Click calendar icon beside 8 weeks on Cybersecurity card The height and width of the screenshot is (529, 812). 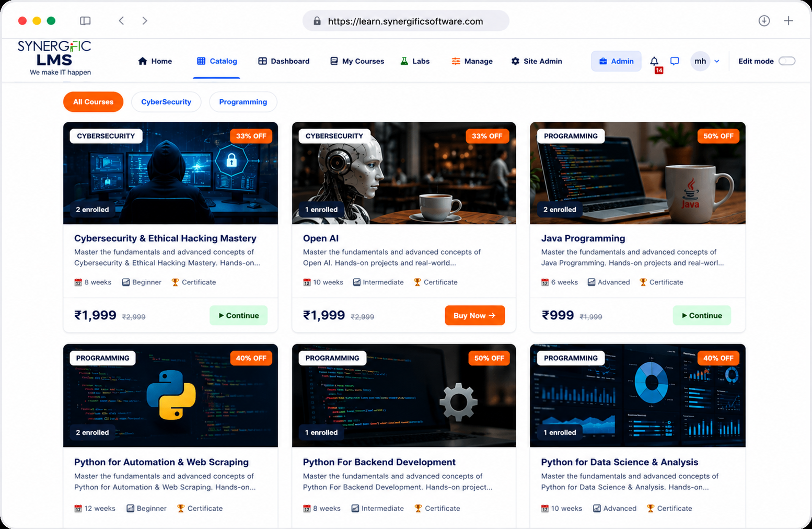78,282
